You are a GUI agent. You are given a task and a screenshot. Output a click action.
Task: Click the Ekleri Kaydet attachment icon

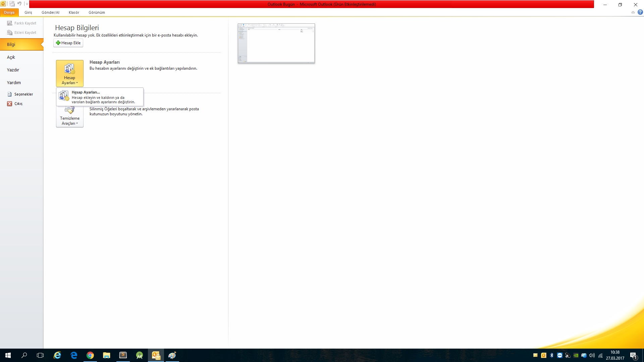pyautogui.click(x=10, y=33)
